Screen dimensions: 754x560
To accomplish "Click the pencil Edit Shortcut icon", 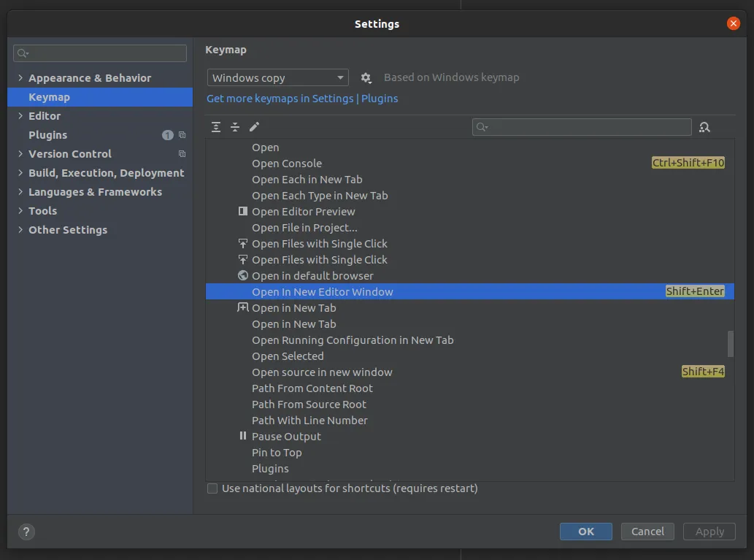I will [254, 127].
